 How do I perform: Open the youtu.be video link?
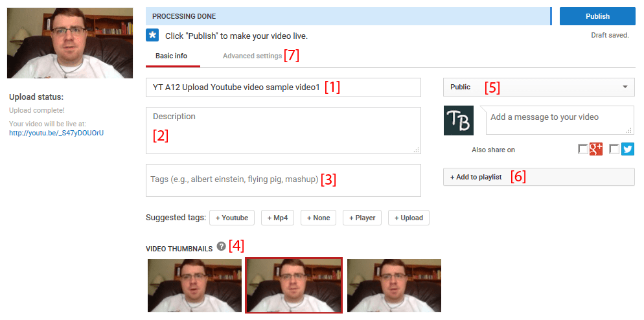coord(56,133)
